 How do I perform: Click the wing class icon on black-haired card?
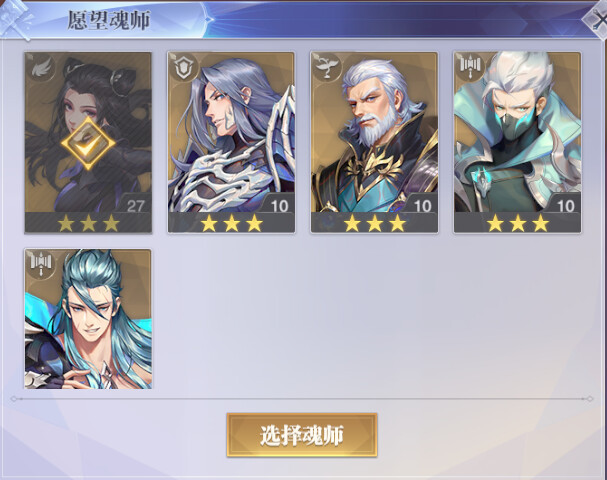[x=41, y=68]
